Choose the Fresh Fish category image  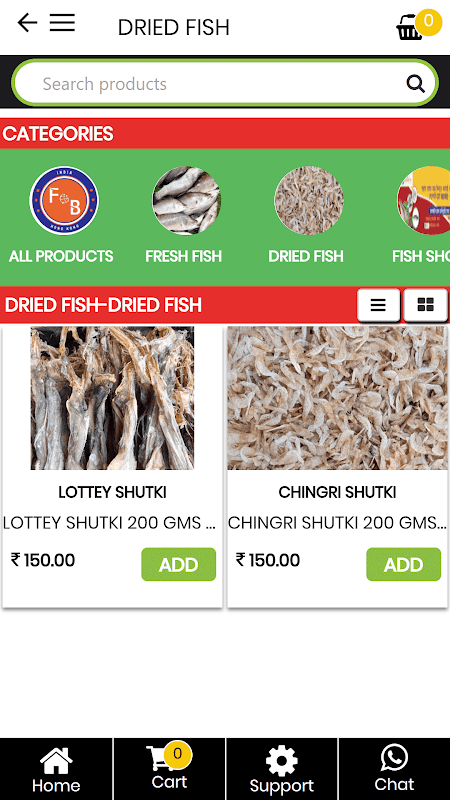[x=187, y=201]
